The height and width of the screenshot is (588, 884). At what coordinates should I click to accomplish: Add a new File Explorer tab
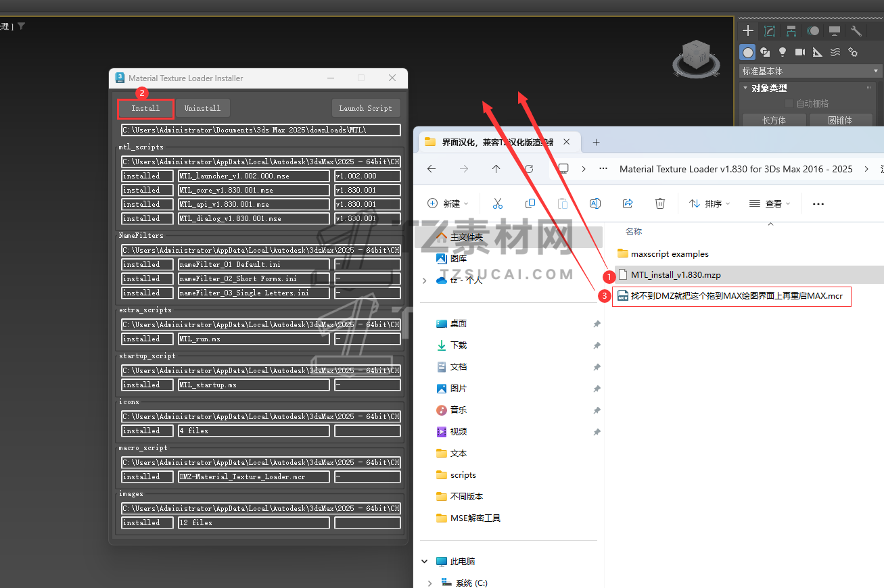point(596,142)
